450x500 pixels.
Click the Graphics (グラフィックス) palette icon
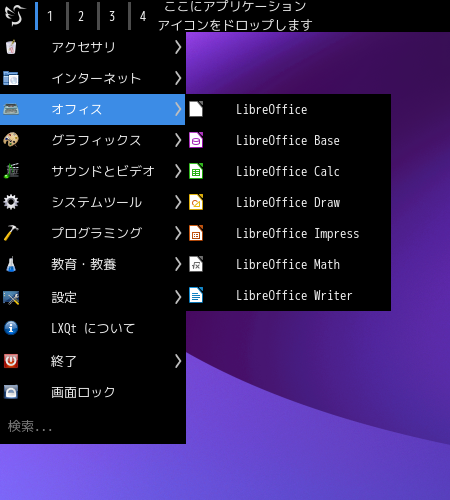(x=11, y=140)
